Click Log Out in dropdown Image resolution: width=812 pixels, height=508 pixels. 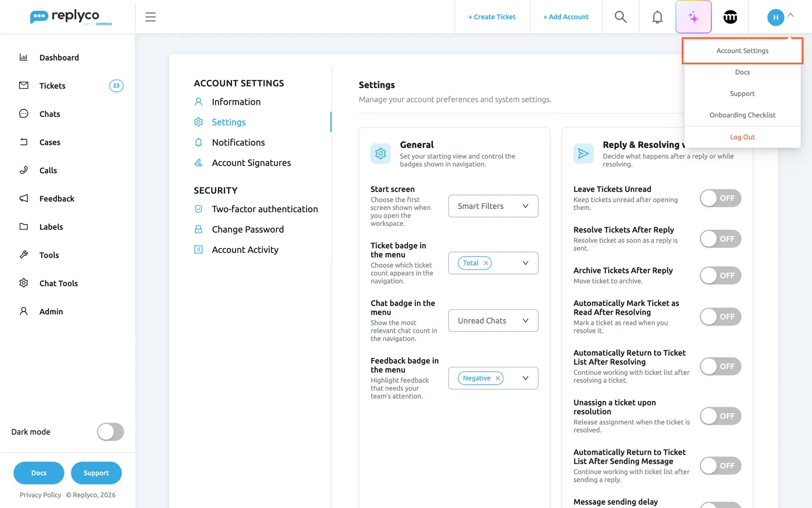point(743,137)
